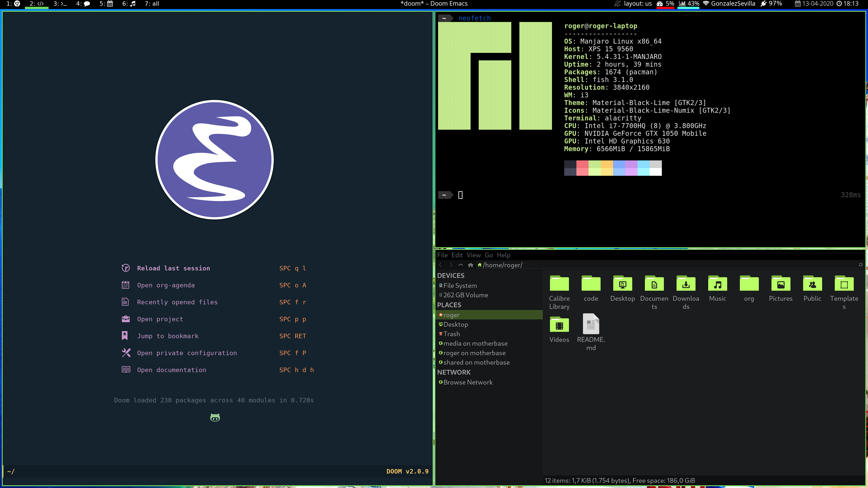
Task: Click Open project link
Action: tap(160, 319)
